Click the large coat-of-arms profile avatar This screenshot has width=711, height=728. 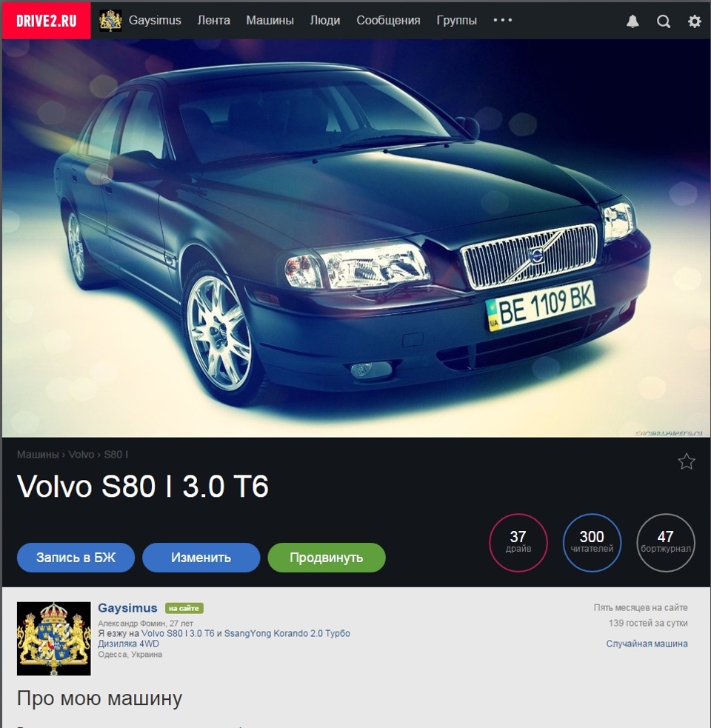[54, 638]
